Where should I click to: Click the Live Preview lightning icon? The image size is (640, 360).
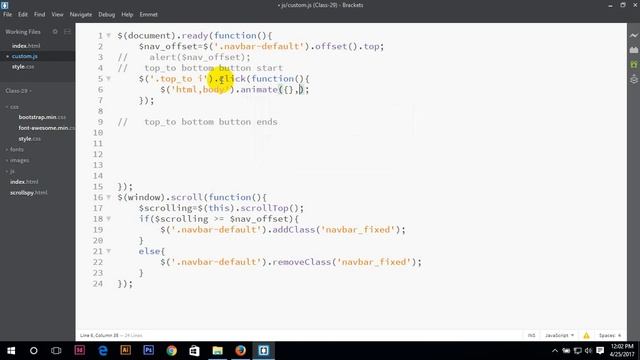click(633, 36)
